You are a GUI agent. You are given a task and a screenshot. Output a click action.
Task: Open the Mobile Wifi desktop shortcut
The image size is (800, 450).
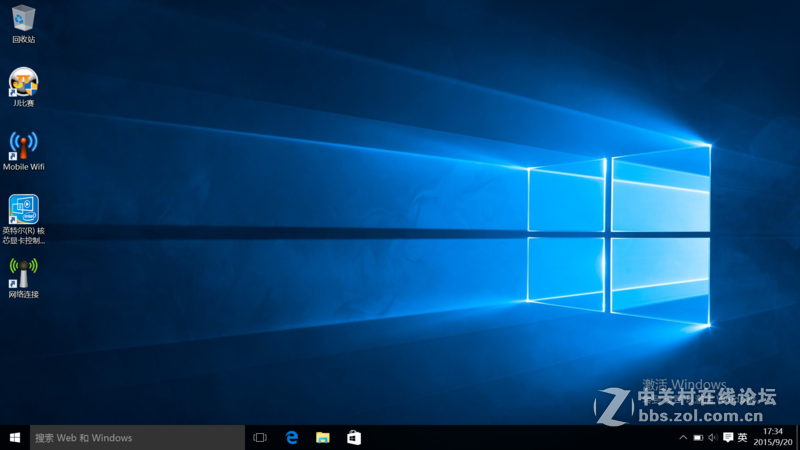pyautogui.click(x=23, y=146)
